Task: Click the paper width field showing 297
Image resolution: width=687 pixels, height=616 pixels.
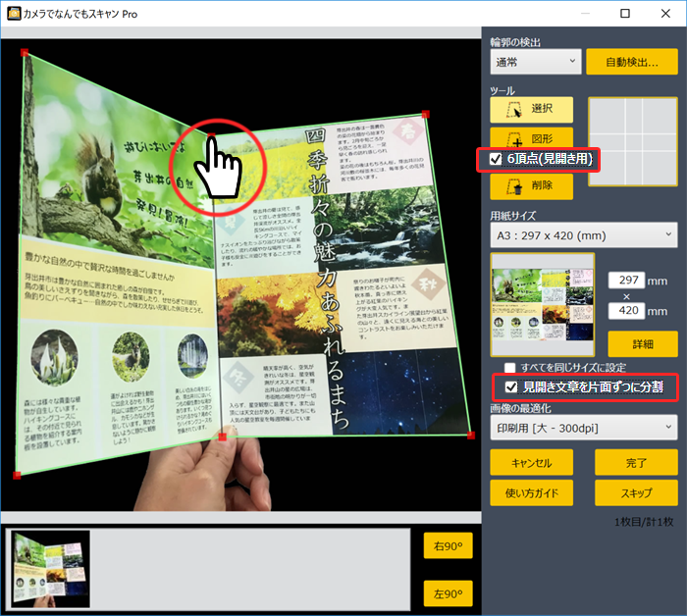Action: pyautogui.click(x=627, y=281)
